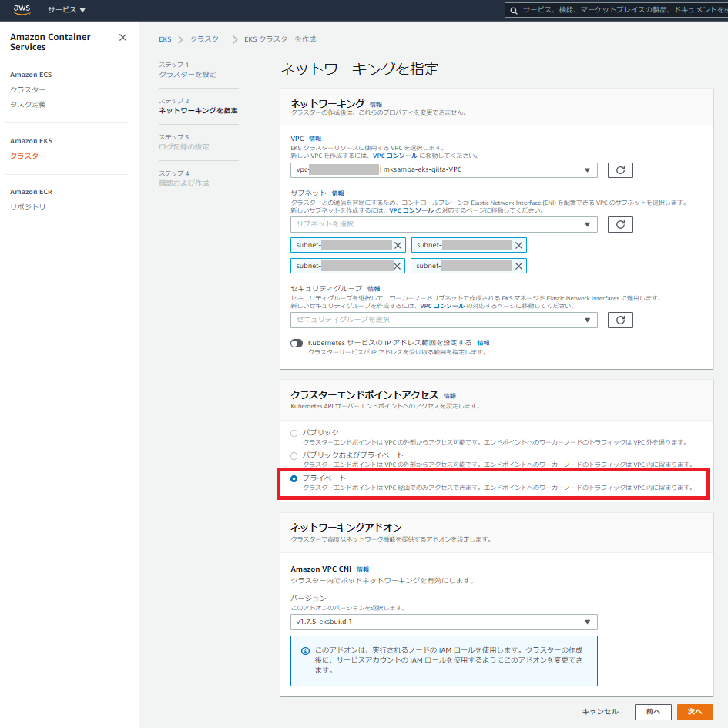The image size is (728, 728).
Task: Refresh the security group list
Action: coord(620,320)
